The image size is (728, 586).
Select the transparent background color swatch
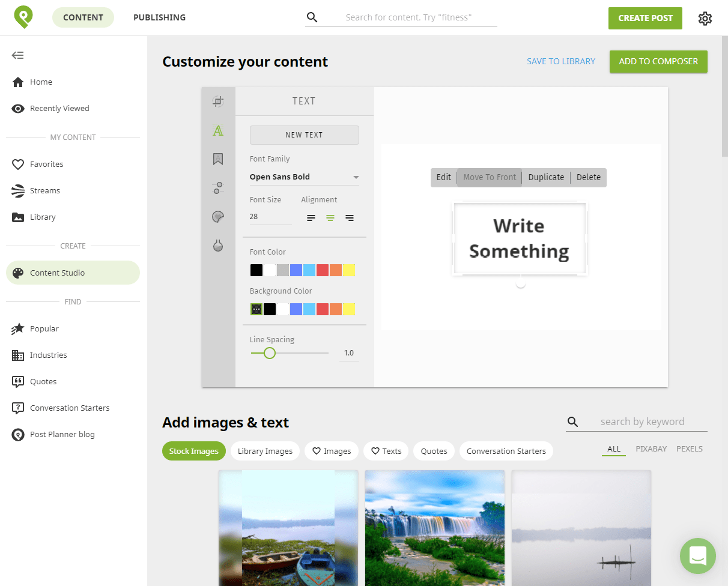coord(256,309)
